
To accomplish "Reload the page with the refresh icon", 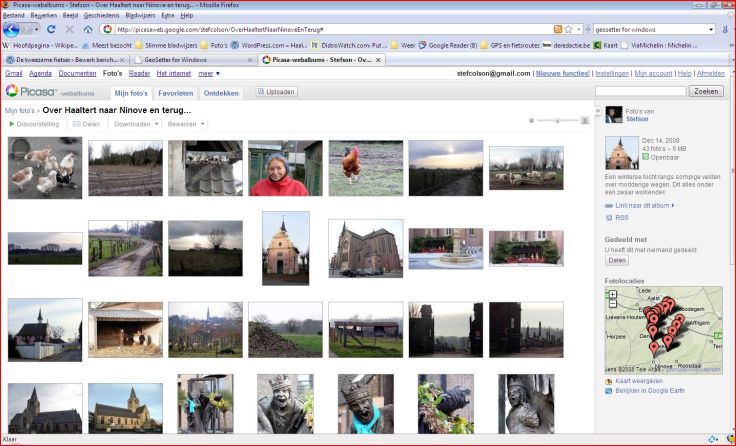I will coord(51,30).
